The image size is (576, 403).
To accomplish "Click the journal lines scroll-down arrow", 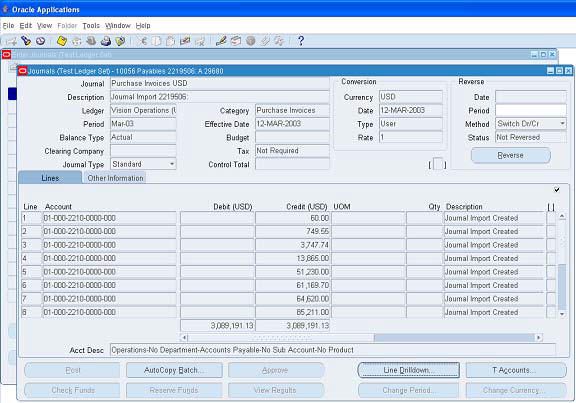I will [x=562, y=314].
